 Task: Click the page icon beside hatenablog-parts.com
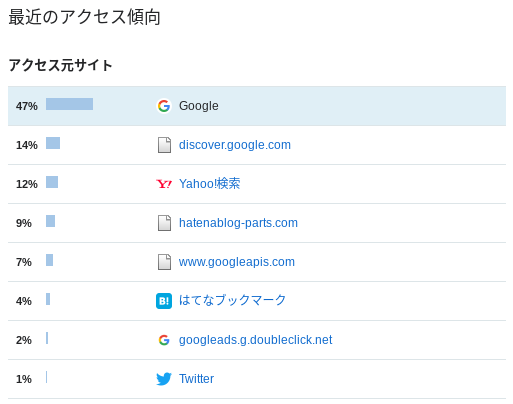coord(164,223)
